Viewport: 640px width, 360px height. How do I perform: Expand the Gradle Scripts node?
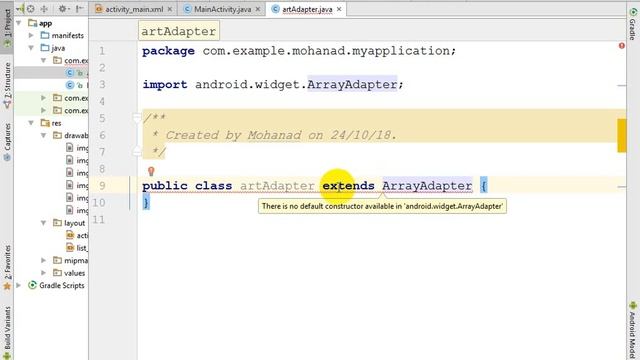click(19, 285)
